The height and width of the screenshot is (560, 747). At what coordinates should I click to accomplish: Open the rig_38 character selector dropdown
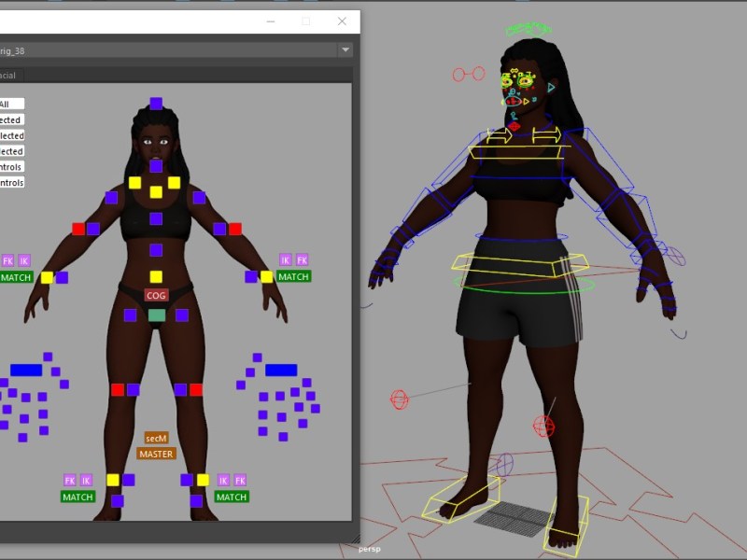(x=344, y=51)
